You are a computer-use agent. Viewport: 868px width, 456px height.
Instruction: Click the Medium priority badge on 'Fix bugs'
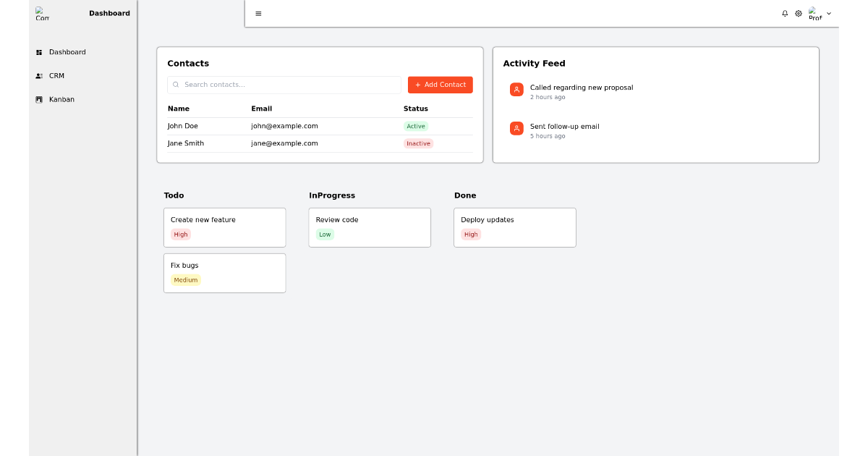(186, 279)
